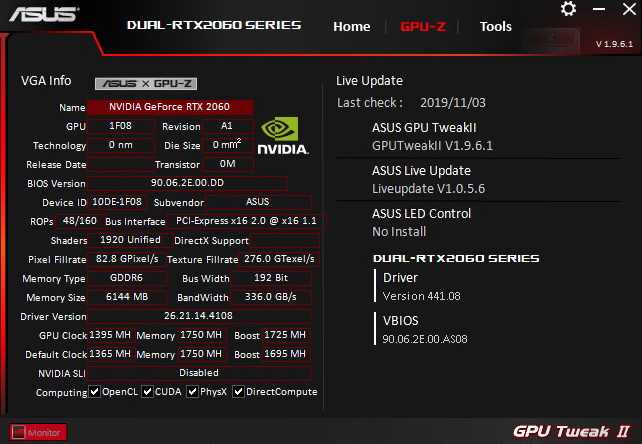Click the version label V 1.9.6.1
The image size is (642, 444).
click(614, 44)
